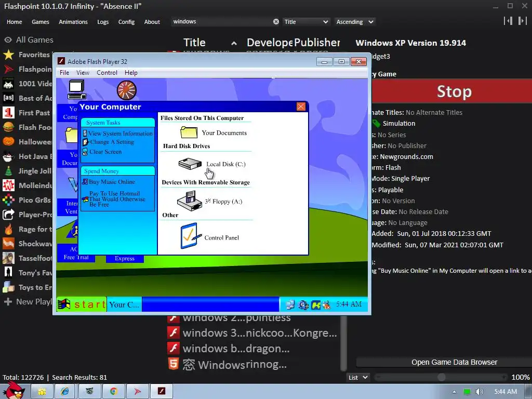Image resolution: width=532 pixels, height=399 pixels.
Task: Select the windows 3 nickcoo Kongregate game row
Action: 252,333
